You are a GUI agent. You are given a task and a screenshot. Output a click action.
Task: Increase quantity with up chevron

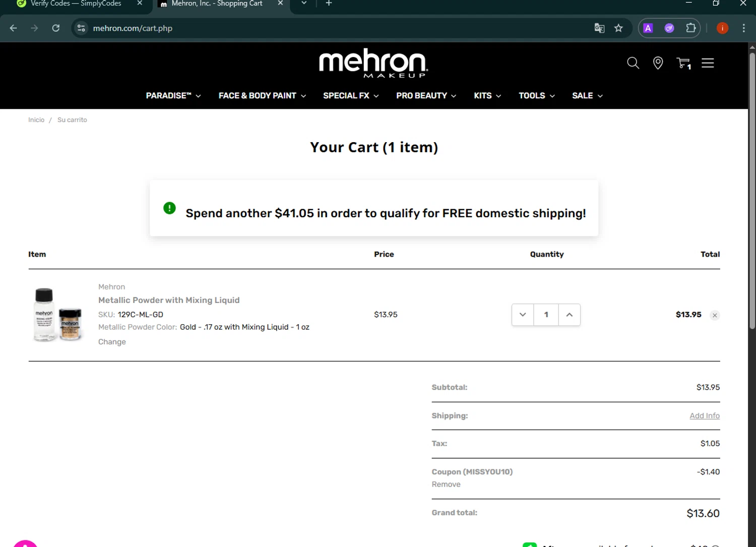point(570,315)
